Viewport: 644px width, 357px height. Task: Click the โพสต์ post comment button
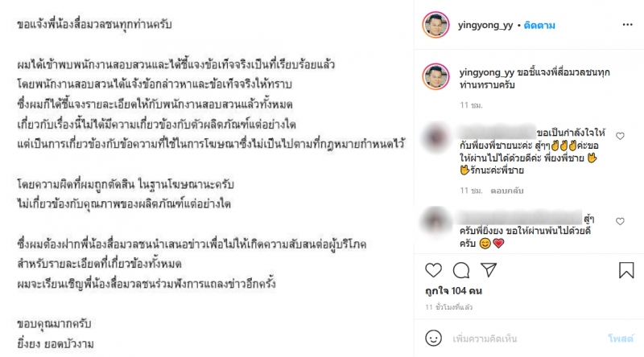point(621,339)
